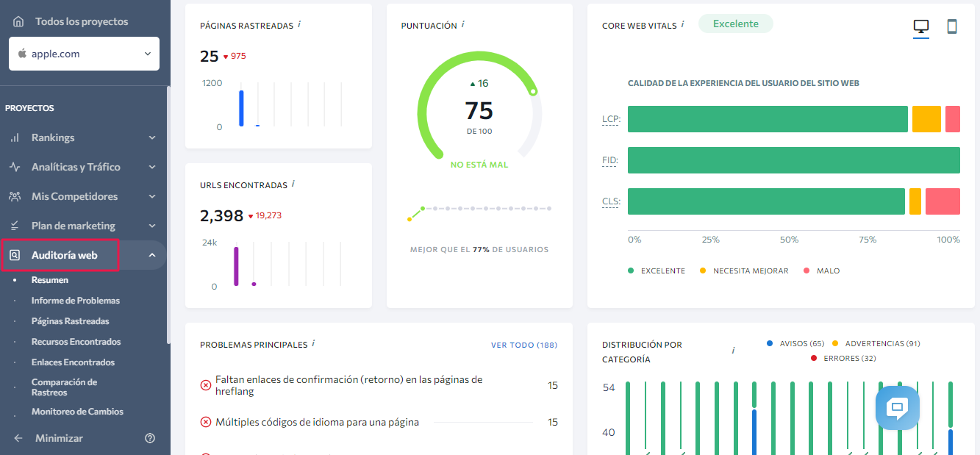Viewport: 980px width, 455px height.
Task: Click the Minimizar arrow icon
Action: [x=18, y=438]
